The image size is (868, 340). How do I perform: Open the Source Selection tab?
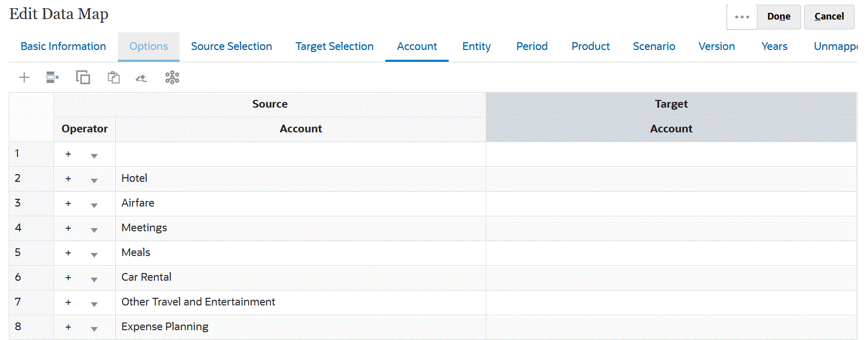(x=232, y=46)
